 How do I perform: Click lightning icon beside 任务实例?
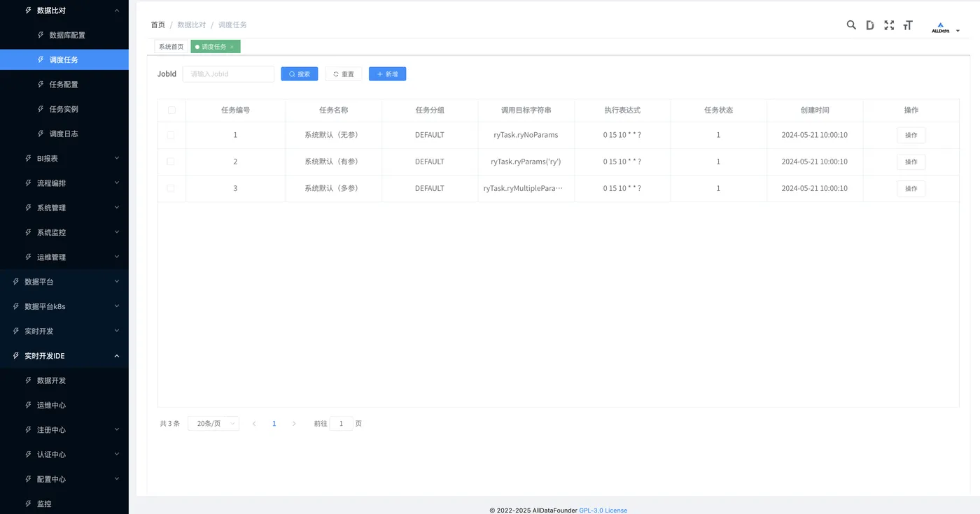pyautogui.click(x=41, y=109)
